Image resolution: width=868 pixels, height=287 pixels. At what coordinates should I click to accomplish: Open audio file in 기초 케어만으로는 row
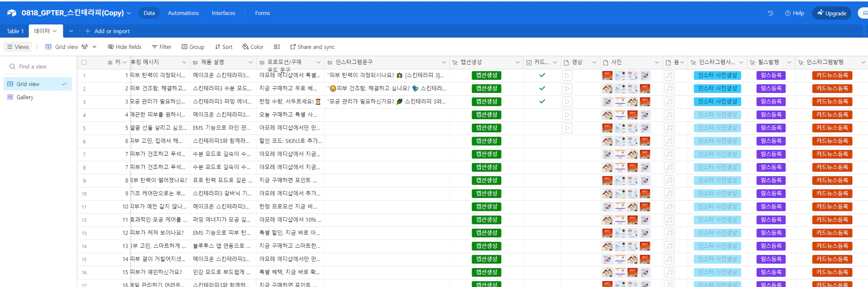(669, 194)
